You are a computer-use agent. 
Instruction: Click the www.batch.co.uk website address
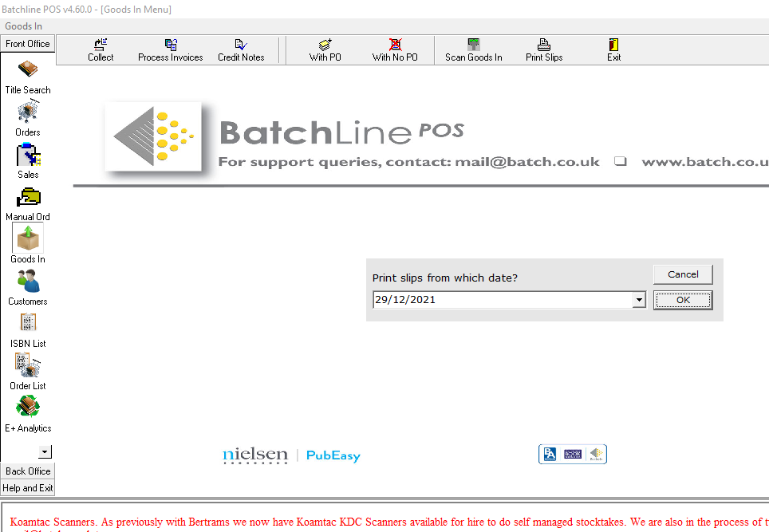click(x=705, y=162)
